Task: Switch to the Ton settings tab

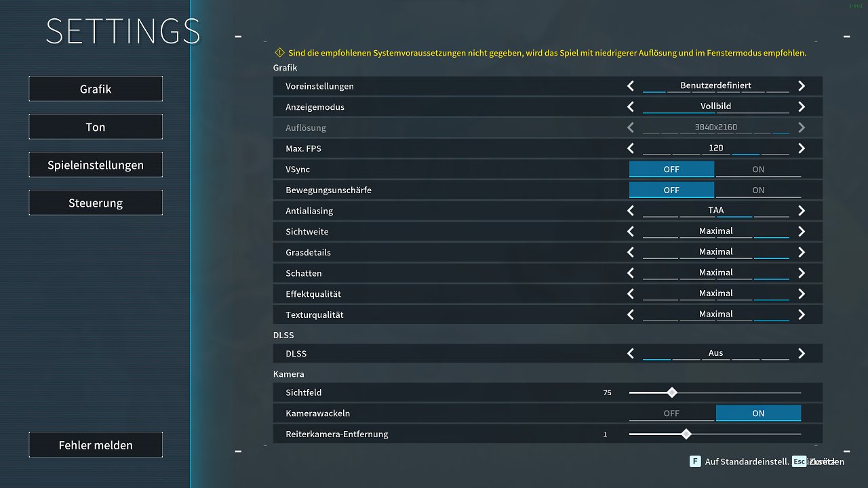Action: tap(96, 127)
